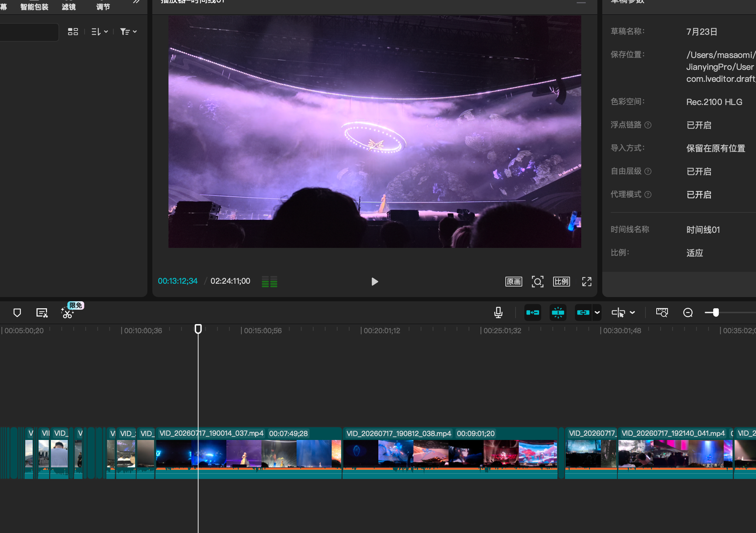Click the smart cut scissors icon
The height and width of the screenshot is (533, 756).
coord(67,312)
